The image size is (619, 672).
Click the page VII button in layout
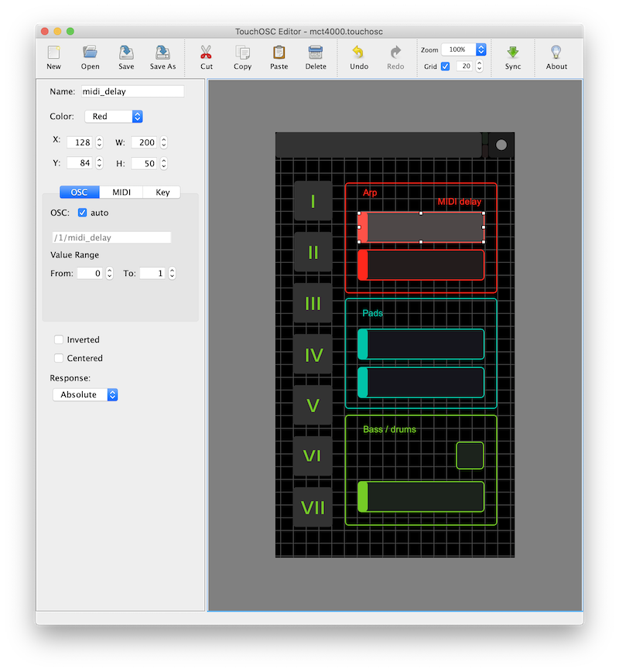313,507
